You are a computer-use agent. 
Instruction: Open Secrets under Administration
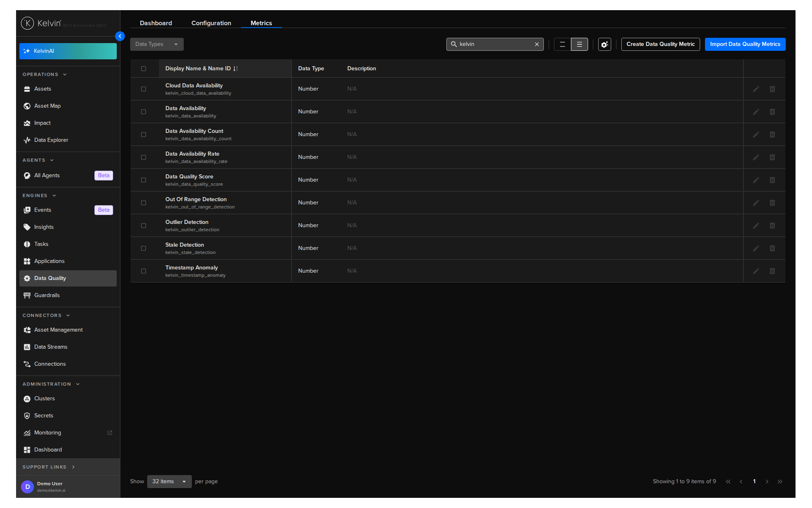(68, 416)
